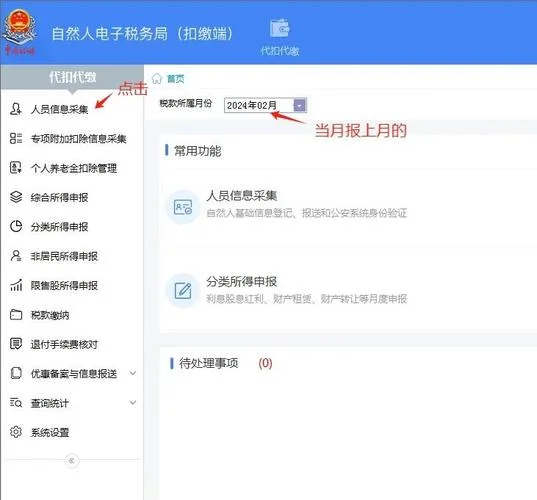The image size is (537, 500).
Task: Select the 代扣代缴 sidebar tab header
Action: click(x=72, y=77)
